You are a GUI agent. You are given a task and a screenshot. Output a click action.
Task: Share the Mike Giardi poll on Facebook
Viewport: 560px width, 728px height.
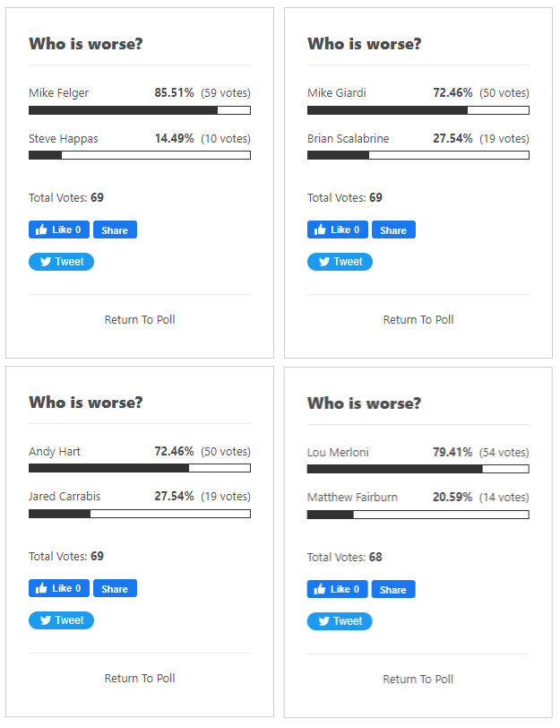(x=393, y=230)
